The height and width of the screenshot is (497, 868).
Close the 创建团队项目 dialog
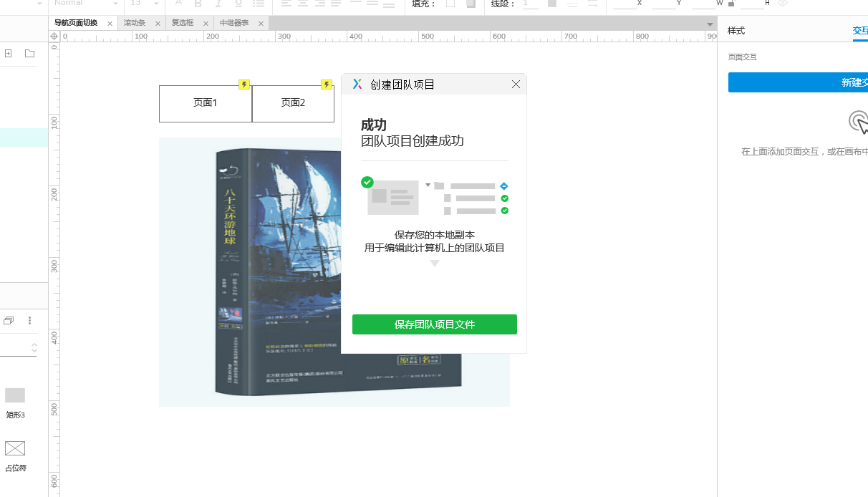[x=516, y=85]
